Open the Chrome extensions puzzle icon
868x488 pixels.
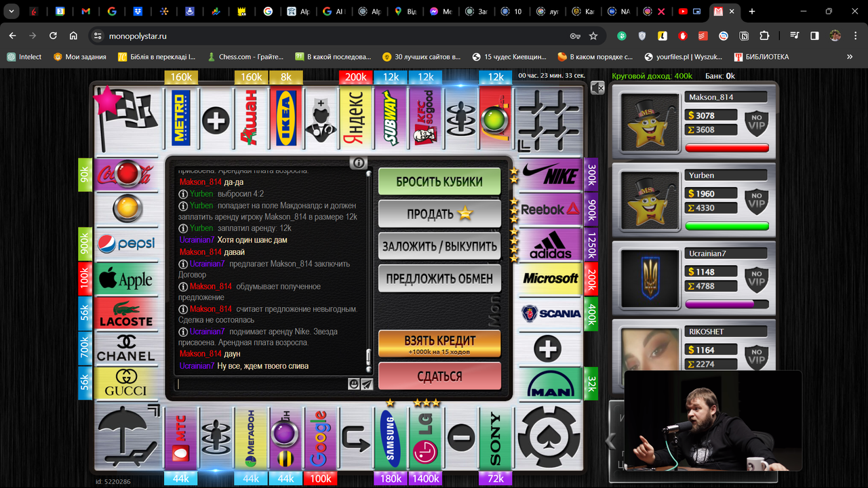click(764, 36)
